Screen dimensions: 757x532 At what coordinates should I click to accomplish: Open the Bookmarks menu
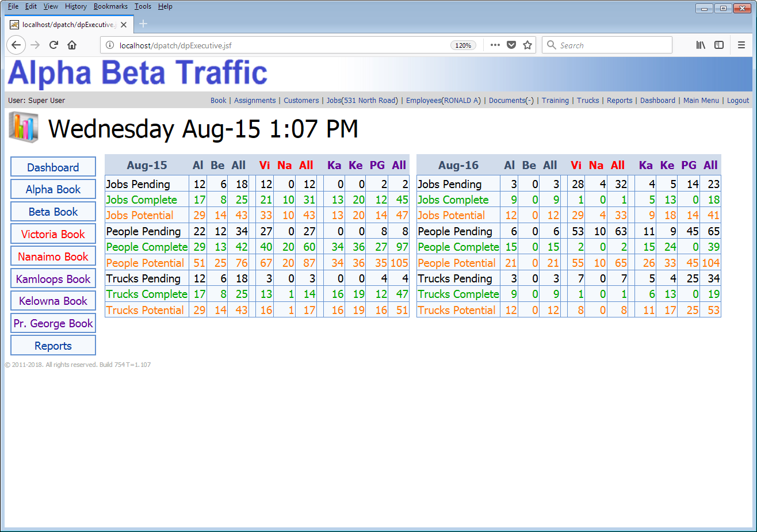pyautogui.click(x=110, y=6)
